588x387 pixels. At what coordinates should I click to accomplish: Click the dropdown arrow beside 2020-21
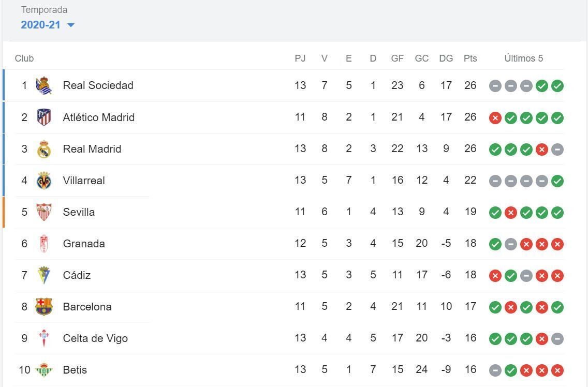coord(71,25)
